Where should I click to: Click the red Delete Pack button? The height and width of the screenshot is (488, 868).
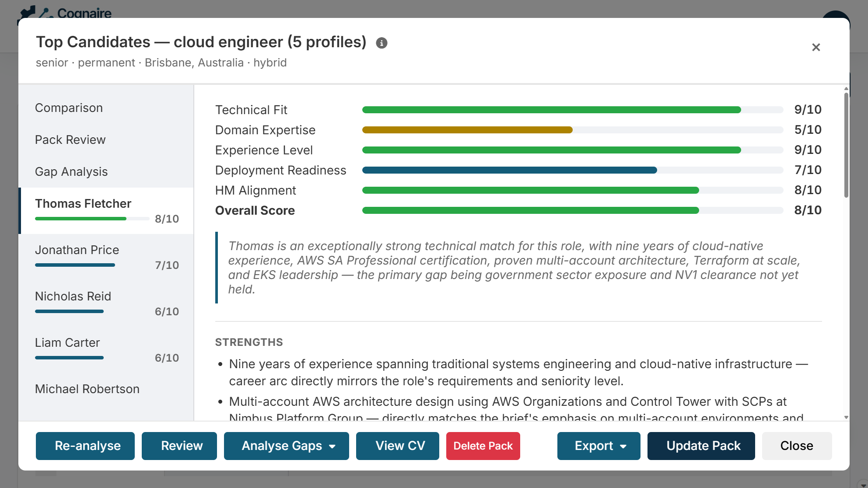point(483,446)
